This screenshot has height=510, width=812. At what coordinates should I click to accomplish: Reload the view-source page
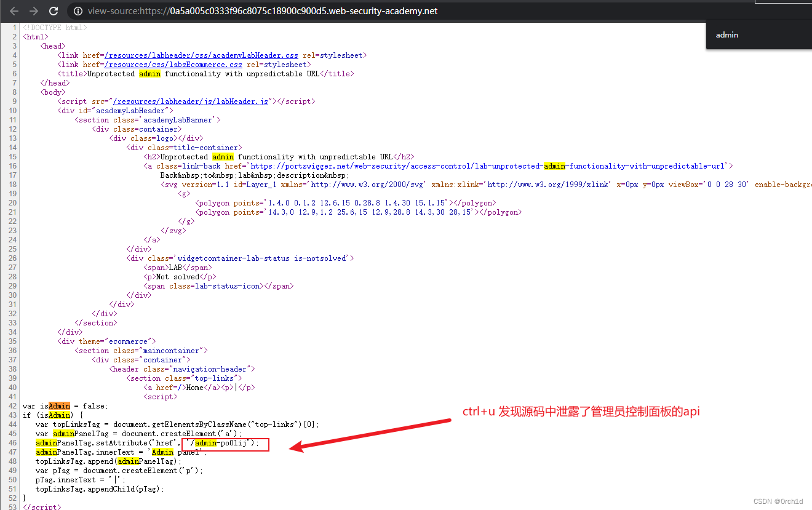(54, 11)
